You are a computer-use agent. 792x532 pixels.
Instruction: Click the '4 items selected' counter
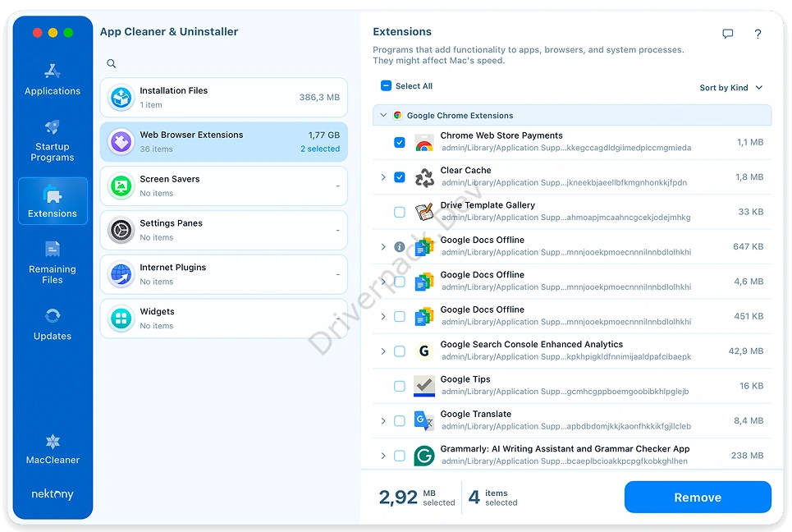(493, 498)
